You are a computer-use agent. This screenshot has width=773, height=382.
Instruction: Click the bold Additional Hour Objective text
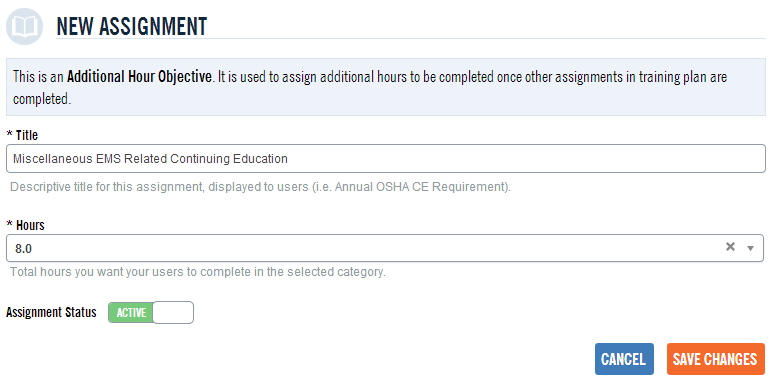point(139,77)
